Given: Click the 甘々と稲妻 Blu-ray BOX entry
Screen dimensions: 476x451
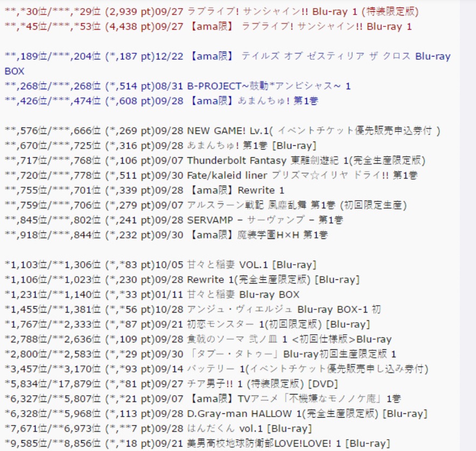Looking at the screenshot, I should (x=152, y=295).
